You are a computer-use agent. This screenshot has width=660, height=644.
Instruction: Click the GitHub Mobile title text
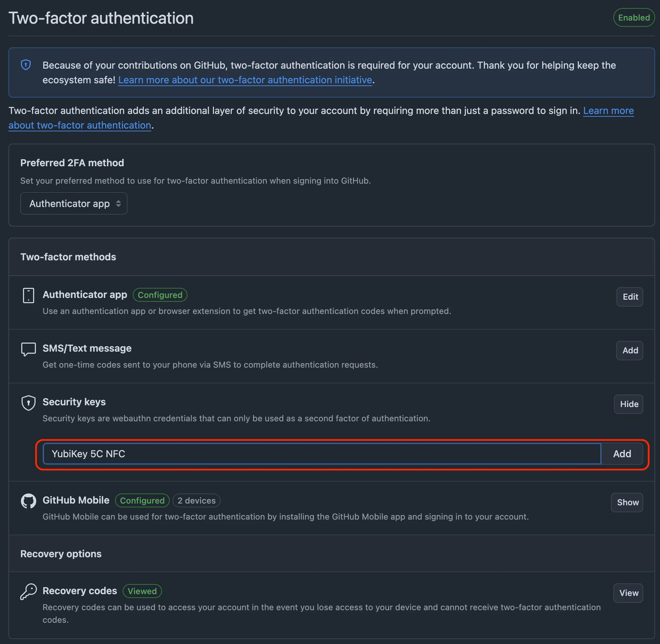pos(76,500)
